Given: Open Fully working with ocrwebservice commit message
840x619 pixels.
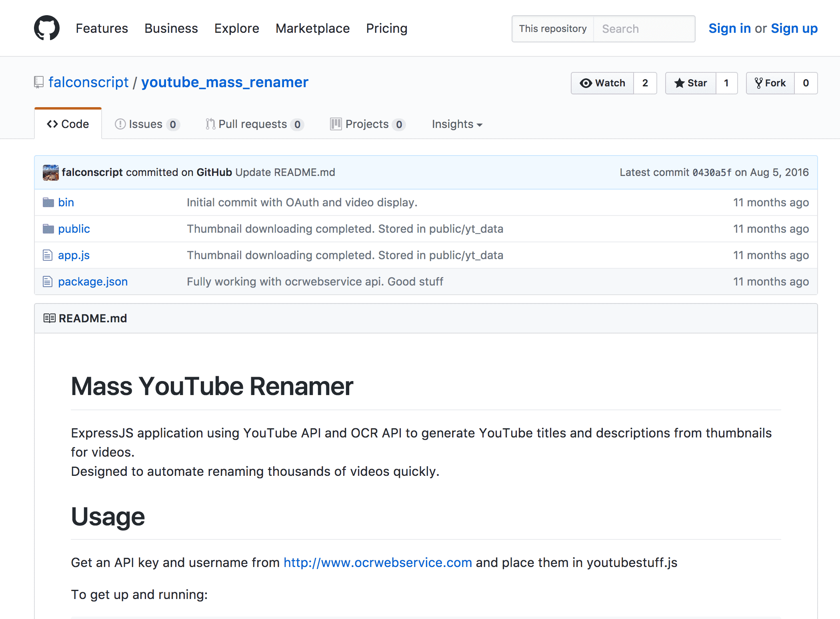Looking at the screenshot, I should (x=315, y=282).
